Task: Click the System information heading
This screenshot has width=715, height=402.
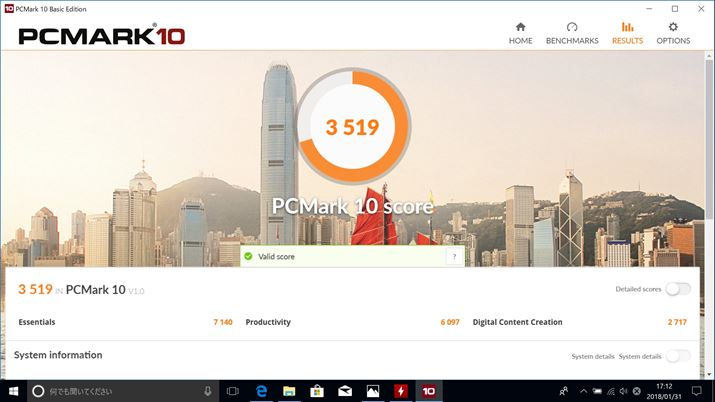Action: pos(58,355)
